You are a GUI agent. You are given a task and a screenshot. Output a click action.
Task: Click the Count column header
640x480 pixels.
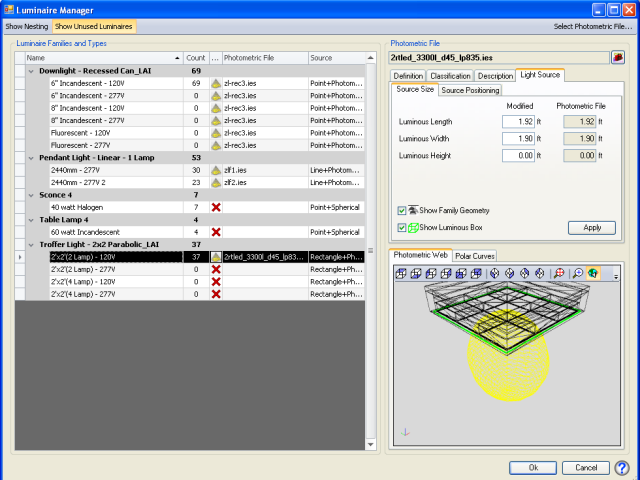196,58
